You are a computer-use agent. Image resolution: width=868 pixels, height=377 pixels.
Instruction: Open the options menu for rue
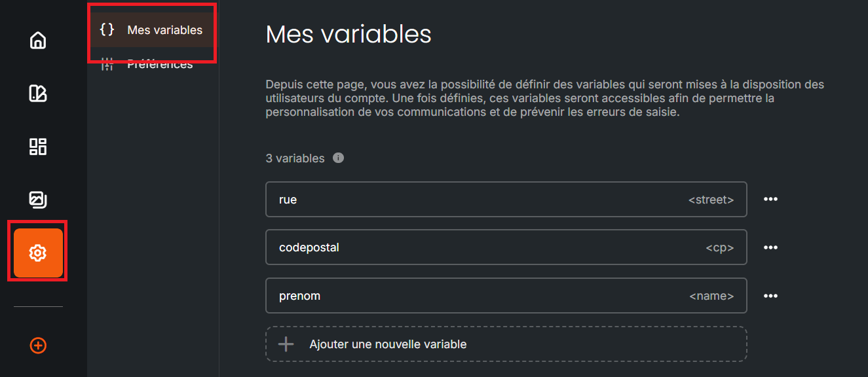[x=770, y=199]
